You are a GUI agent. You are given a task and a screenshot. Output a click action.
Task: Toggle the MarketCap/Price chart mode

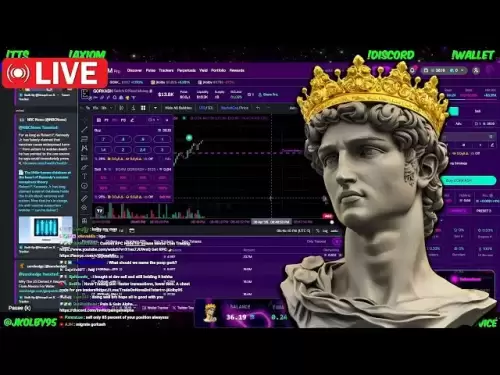point(235,108)
